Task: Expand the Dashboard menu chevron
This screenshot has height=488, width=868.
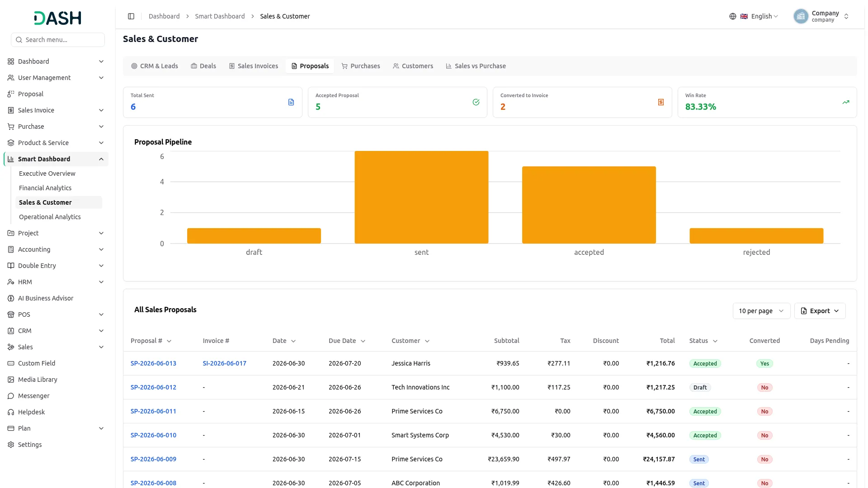Action: (101, 61)
